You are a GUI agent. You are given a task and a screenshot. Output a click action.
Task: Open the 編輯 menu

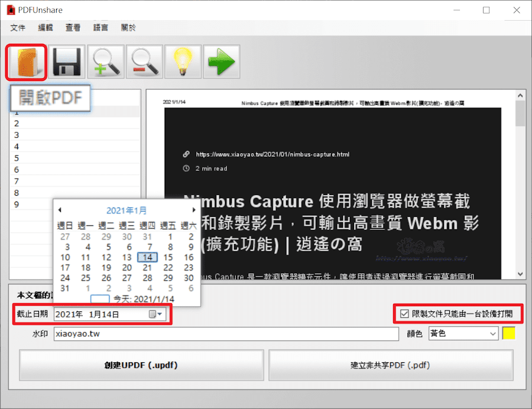click(45, 28)
